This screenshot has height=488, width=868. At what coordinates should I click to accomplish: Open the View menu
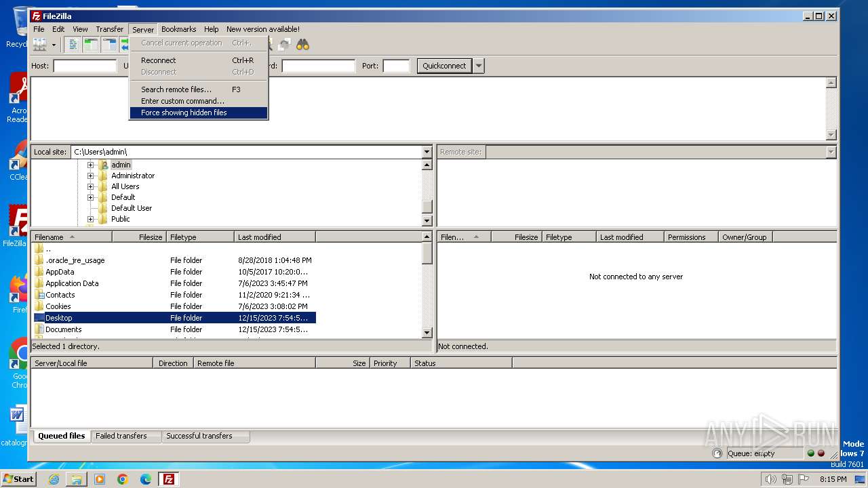point(80,29)
